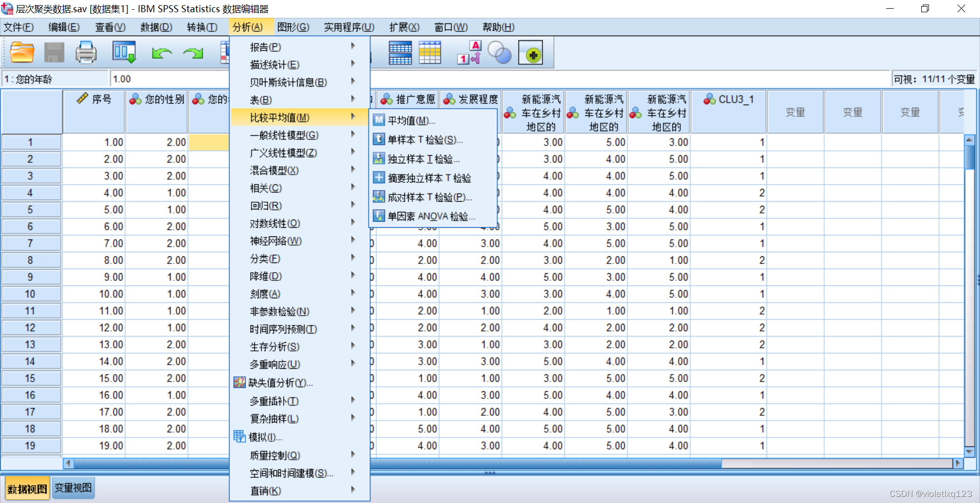980x503 pixels.
Task: Click the ruler icon in 序号 header
Action: pyautogui.click(x=82, y=99)
